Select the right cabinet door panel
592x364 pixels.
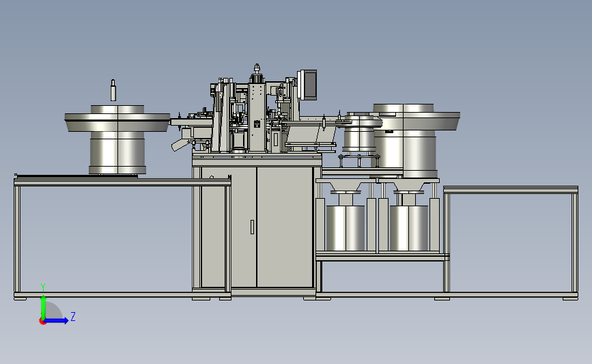click(x=285, y=227)
